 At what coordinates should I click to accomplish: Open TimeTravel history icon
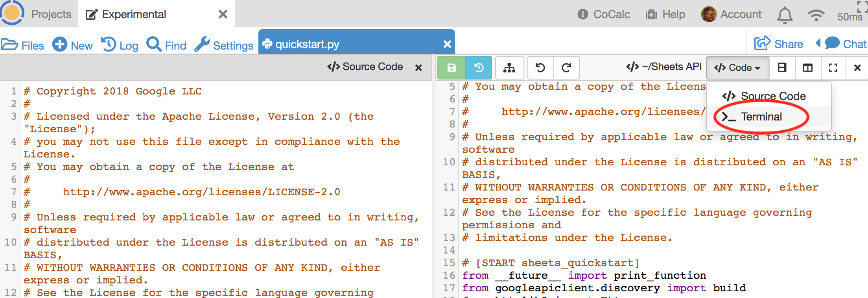click(479, 68)
